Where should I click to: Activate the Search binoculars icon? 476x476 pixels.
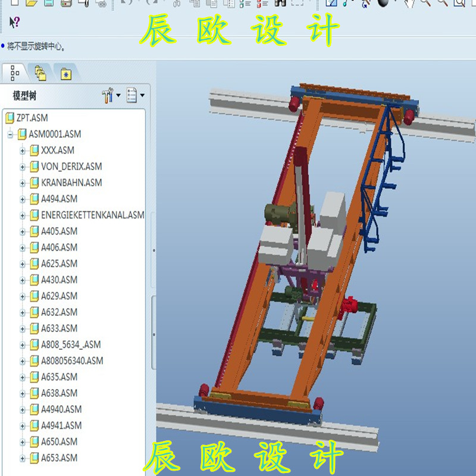[x=280, y=5]
